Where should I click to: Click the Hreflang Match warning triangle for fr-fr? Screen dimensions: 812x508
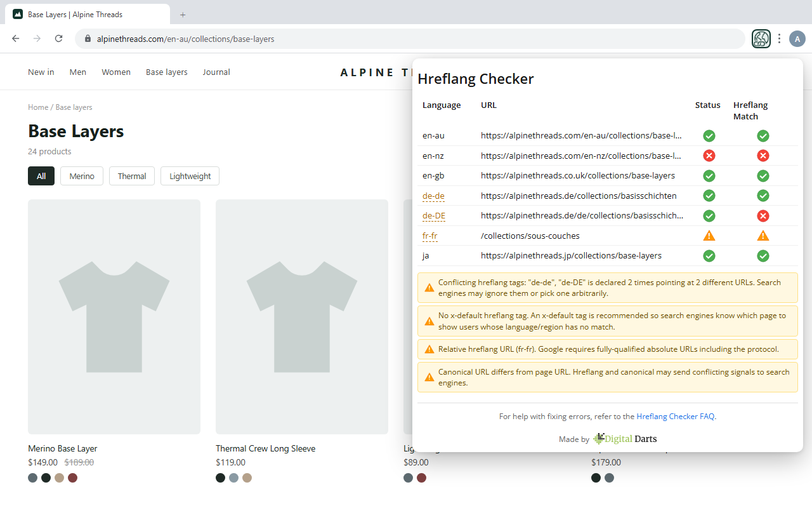(x=763, y=236)
